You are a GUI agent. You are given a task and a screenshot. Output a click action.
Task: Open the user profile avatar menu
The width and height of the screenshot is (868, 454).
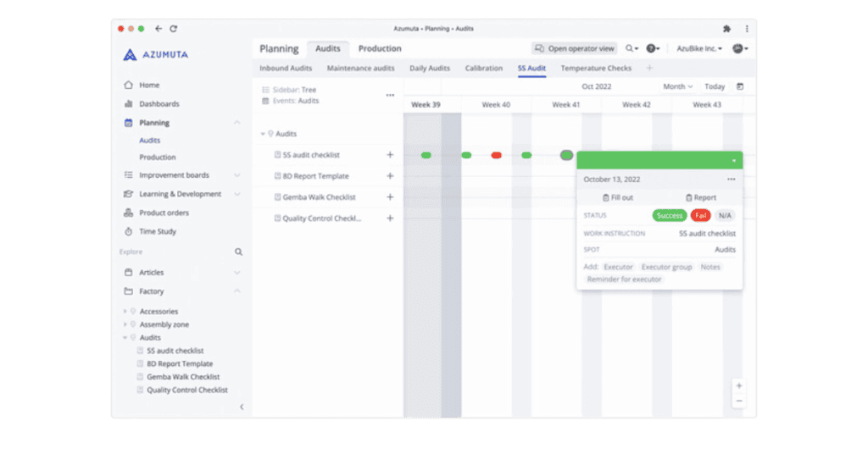pyautogui.click(x=740, y=48)
